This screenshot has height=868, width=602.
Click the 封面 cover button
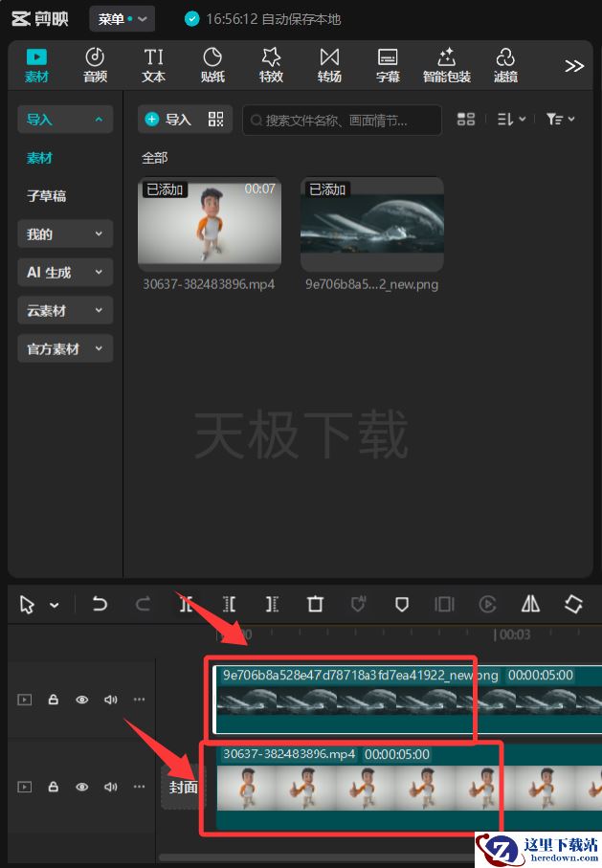pos(183,788)
